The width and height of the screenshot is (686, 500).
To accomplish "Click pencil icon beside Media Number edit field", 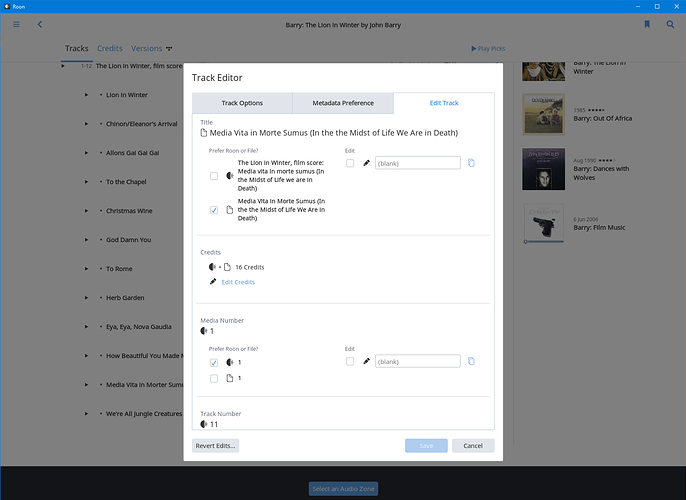I will 367,361.
